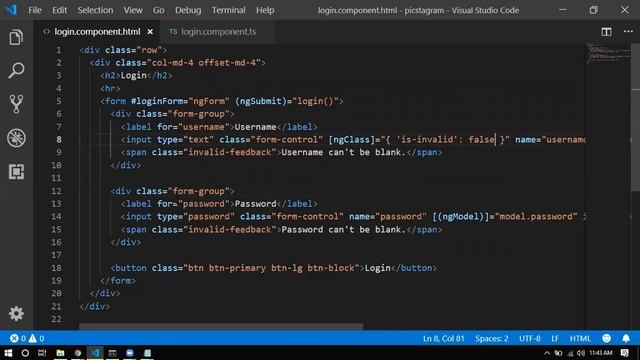The width and height of the screenshot is (640, 360).
Task: Open the Action Center notification icon
Action: click(624, 353)
